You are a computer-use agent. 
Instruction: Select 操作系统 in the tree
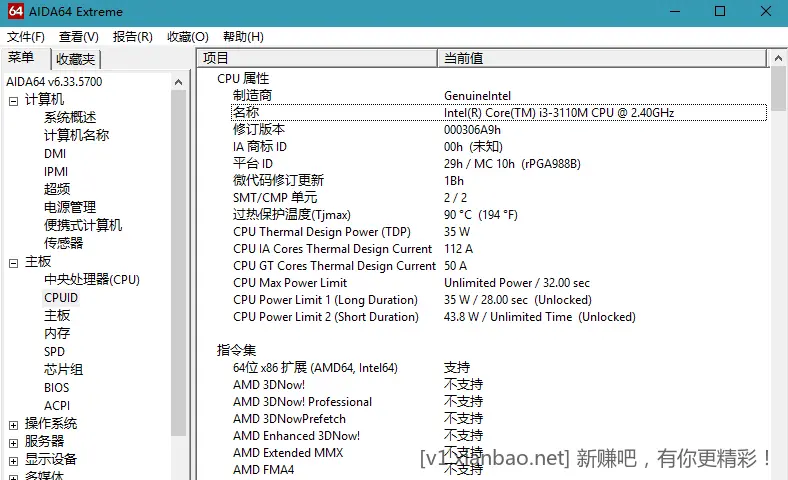[x=51, y=423]
